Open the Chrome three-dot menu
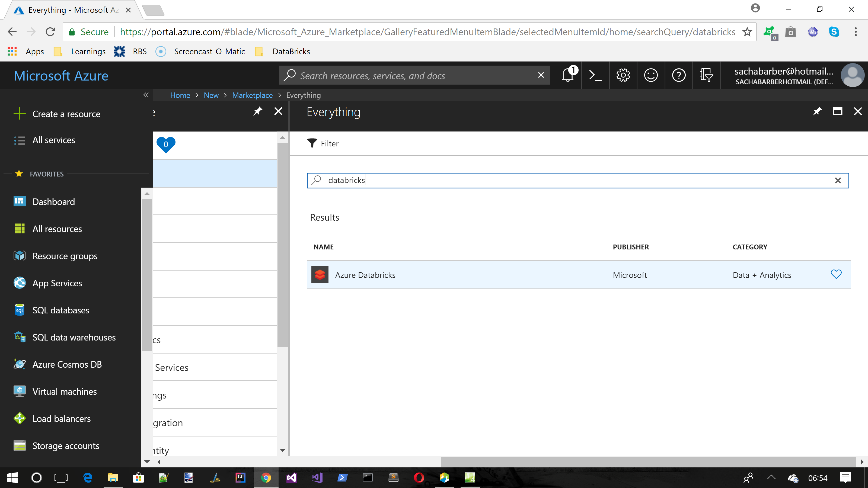868x488 pixels. pos(856,32)
